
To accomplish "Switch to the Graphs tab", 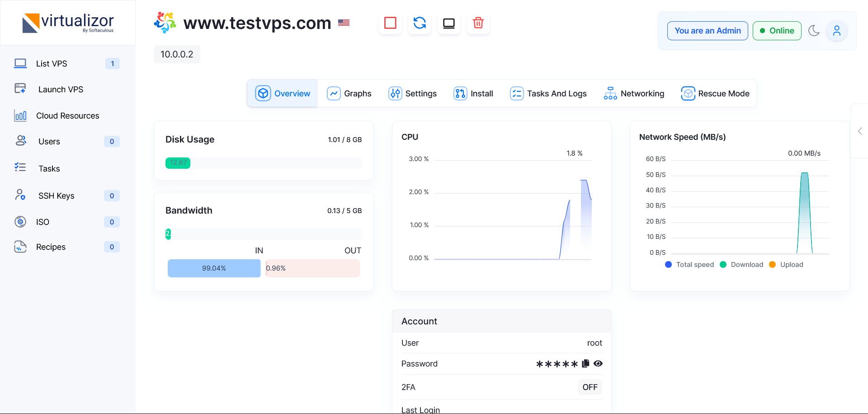I will pyautogui.click(x=349, y=93).
